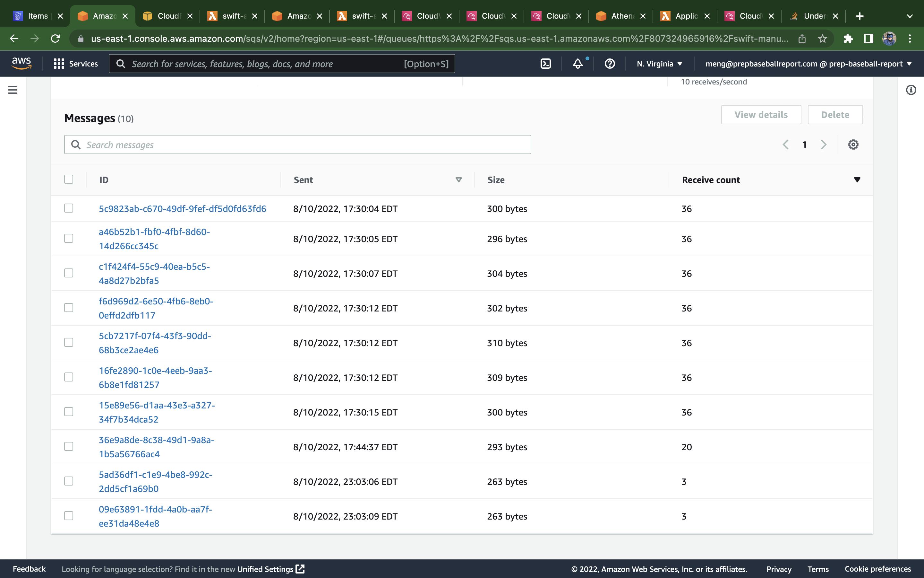This screenshot has height=578, width=924.
Task: Open the info panel icon at right
Action: click(x=911, y=90)
